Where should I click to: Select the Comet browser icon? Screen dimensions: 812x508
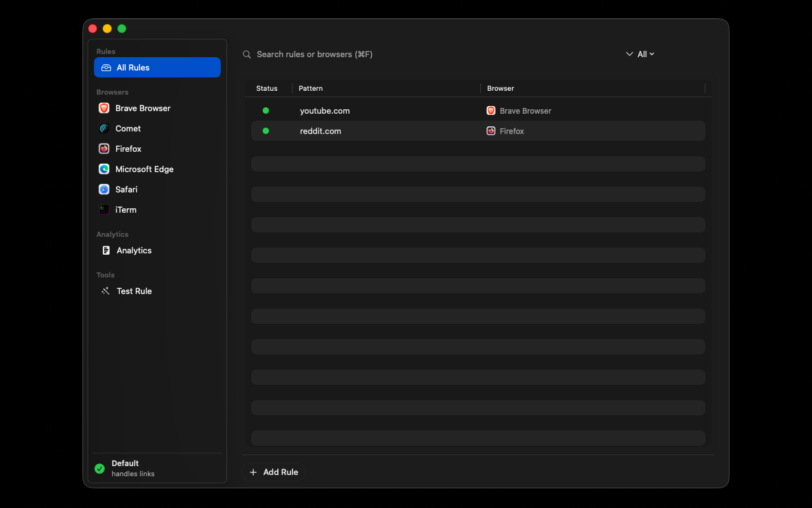point(104,128)
